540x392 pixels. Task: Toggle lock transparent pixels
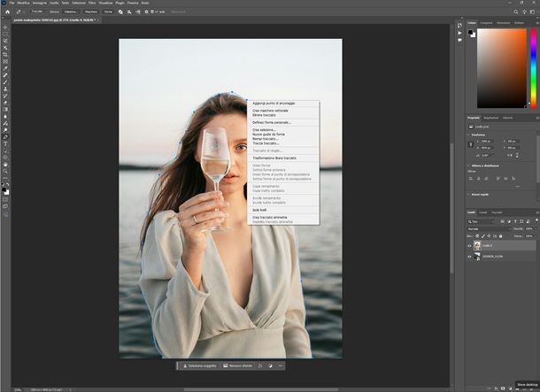(x=477, y=236)
